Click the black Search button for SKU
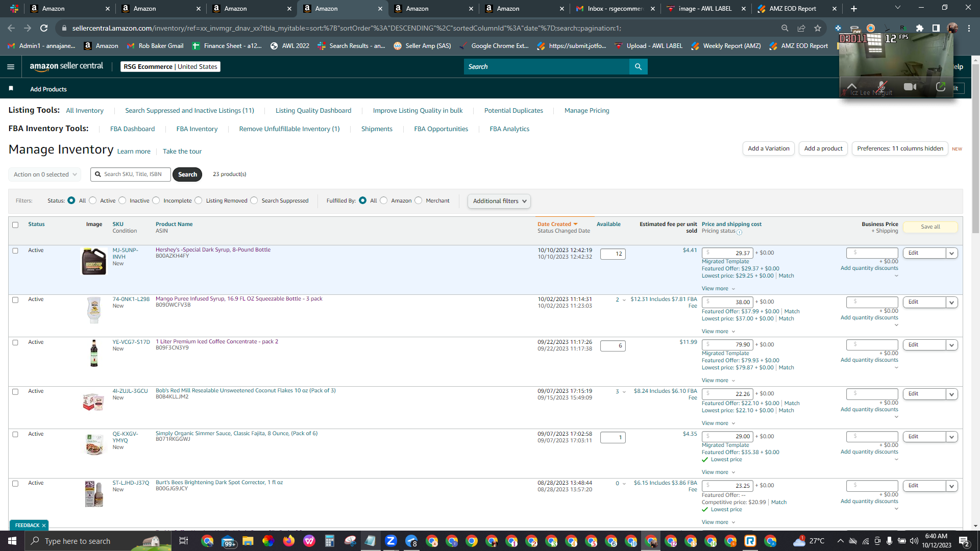This screenshot has height=551, width=980. [187, 174]
